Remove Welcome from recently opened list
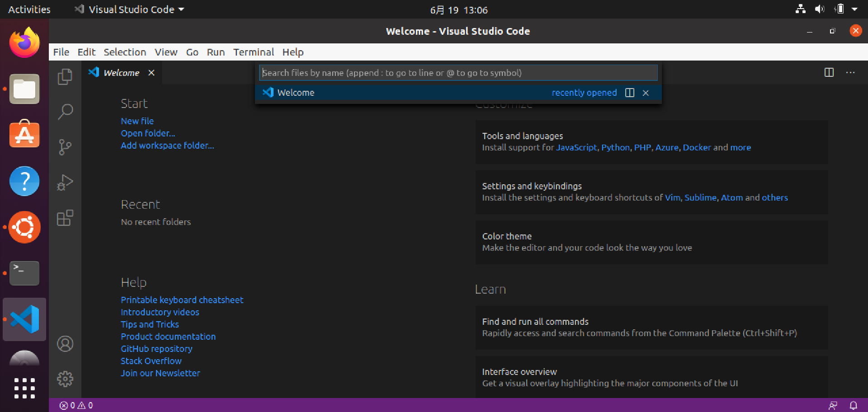The height and width of the screenshot is (412, 868). [646, 93]
